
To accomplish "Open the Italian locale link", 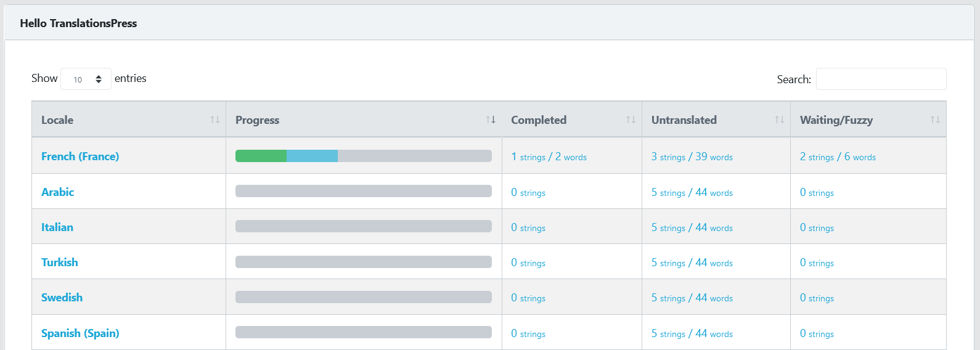I will (57, 227).
